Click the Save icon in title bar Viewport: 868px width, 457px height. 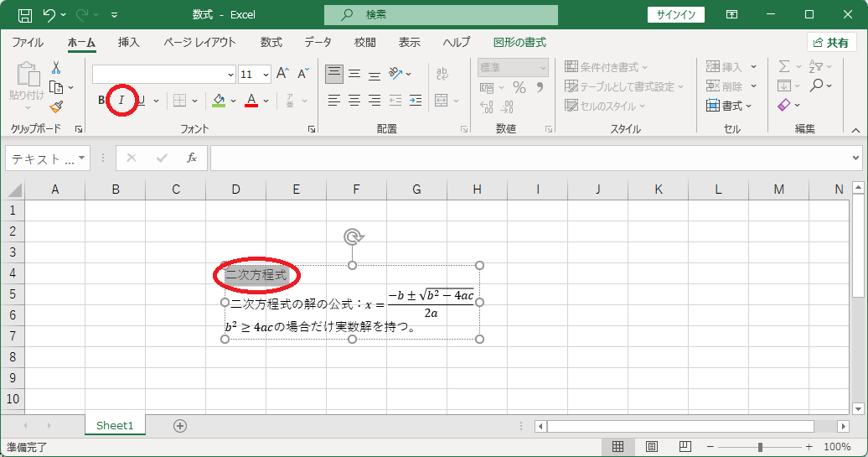tap(25, 15)
